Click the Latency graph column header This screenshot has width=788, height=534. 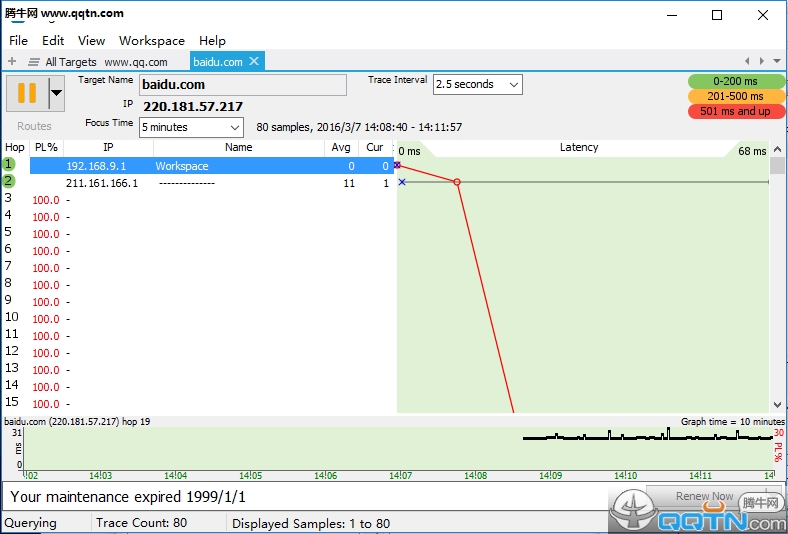pyautogui.click(x=579, y=147)
